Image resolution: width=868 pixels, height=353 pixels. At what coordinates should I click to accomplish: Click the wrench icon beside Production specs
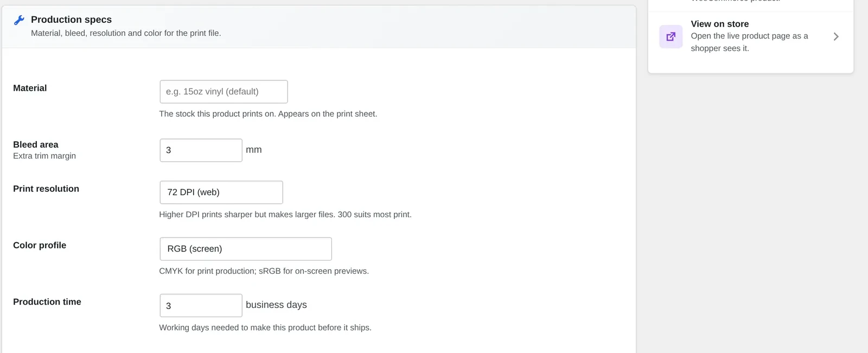coord(19,20)
